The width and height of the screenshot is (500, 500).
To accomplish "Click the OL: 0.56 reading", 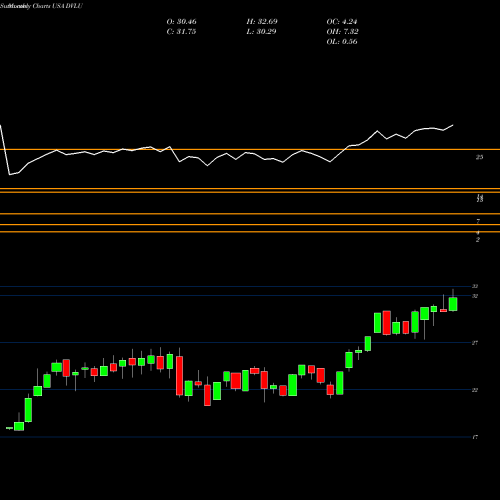I will [342, 42].
